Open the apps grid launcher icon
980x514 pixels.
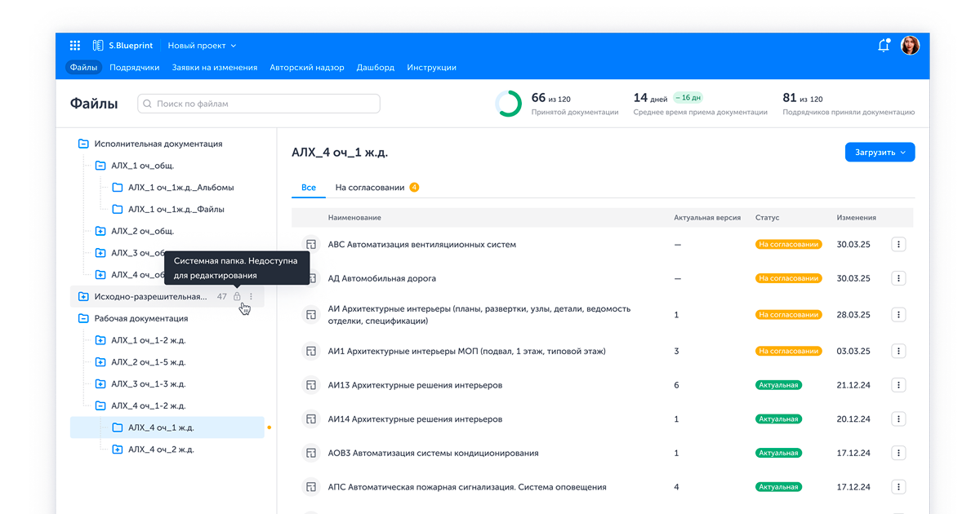pyautogui.click(x=75, y=46)
